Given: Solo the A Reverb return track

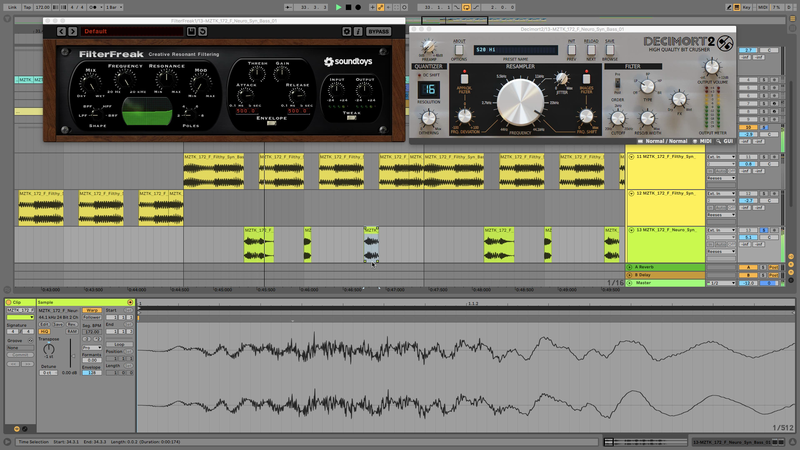Looking at the screenshot, I should coord(764,267).
